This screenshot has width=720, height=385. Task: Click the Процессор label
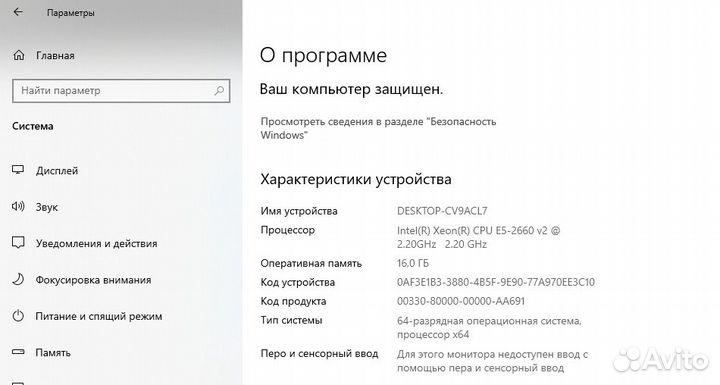(x=287, y=230)
